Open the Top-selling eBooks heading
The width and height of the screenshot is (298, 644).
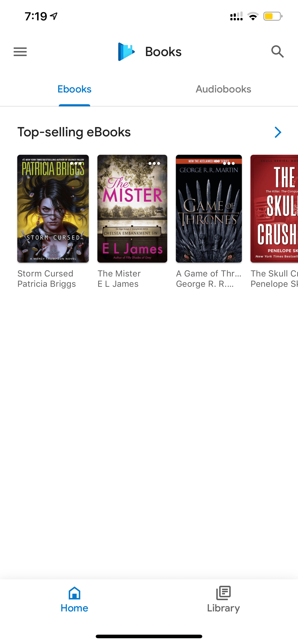74,132
